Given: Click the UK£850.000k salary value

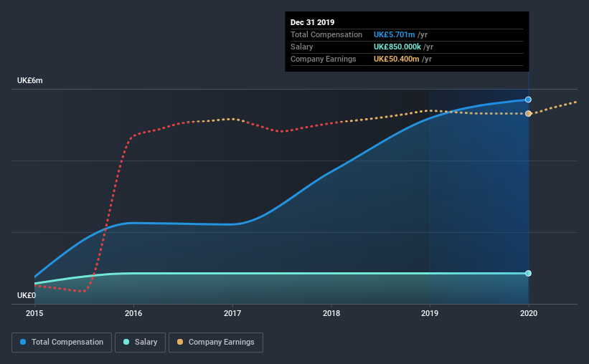Looking at the screenshot, I should (x=397, y=47).
